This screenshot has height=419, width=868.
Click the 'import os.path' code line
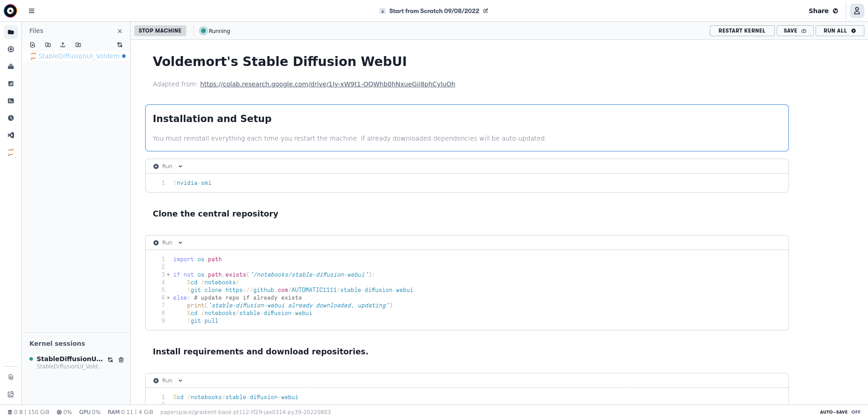pos(198,259)
